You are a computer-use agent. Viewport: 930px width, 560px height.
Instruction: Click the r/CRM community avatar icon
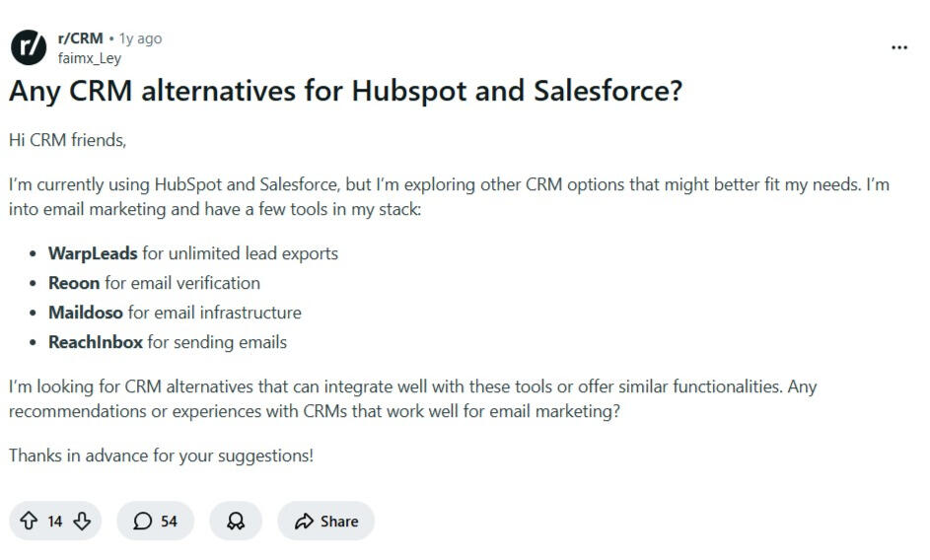pyautogui.click(x=28, y=47)
